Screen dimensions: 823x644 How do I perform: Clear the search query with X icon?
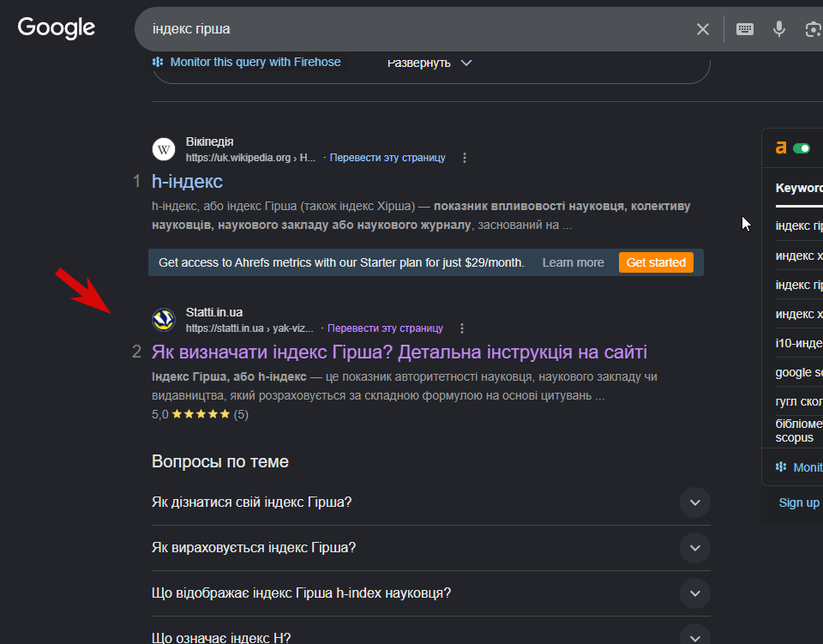[x=703, y=29]
